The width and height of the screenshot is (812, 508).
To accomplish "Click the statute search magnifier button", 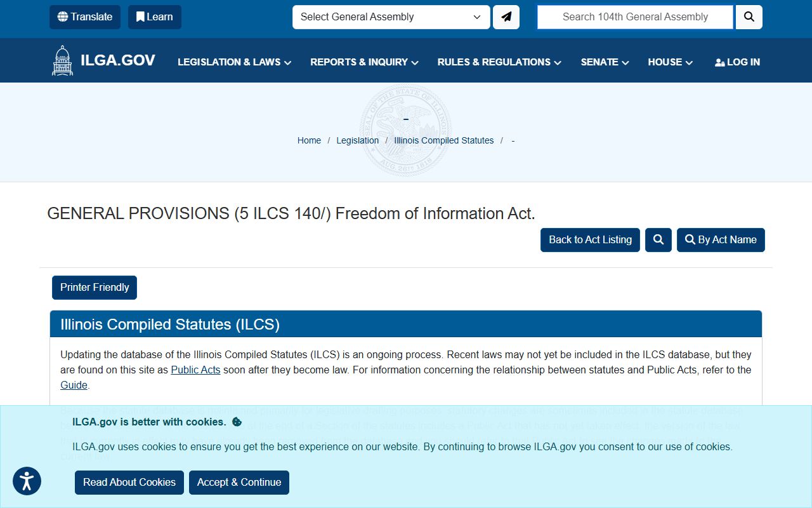I will 658,240.
